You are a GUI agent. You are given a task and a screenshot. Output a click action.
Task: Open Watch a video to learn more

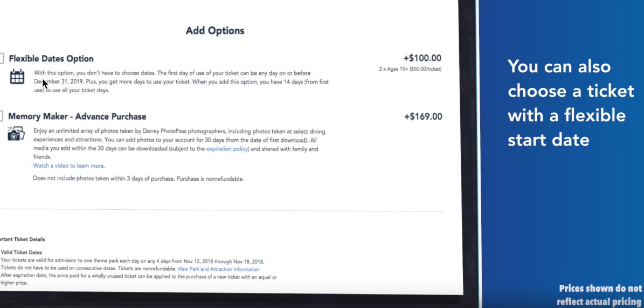tap(69, 166)
